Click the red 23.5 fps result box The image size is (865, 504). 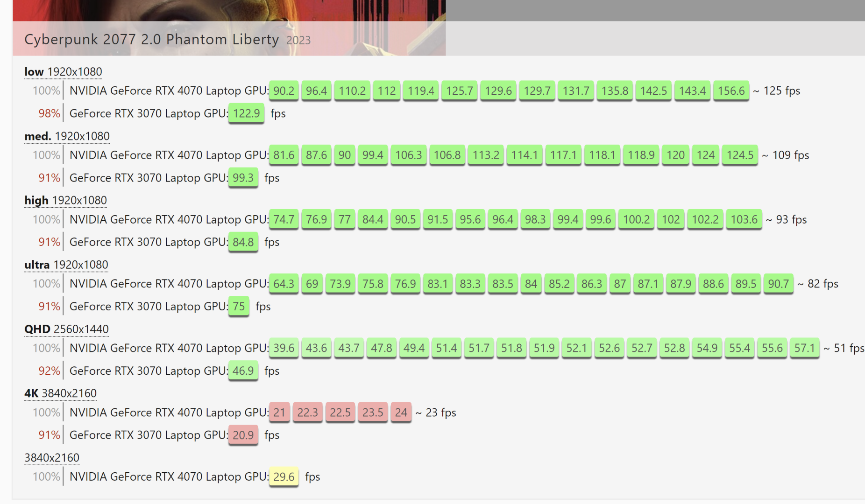pyautogui.click(x=373, y=413)
